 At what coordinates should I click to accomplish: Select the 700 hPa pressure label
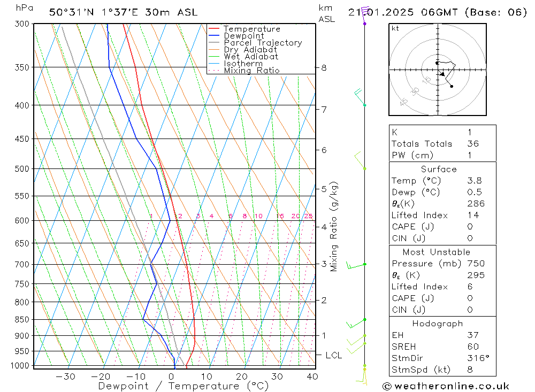[x=22, y=264]
